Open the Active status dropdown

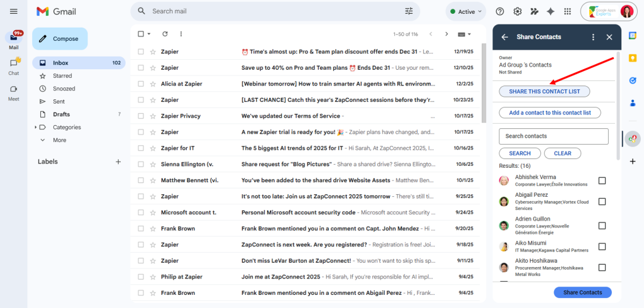coord(466,11)
